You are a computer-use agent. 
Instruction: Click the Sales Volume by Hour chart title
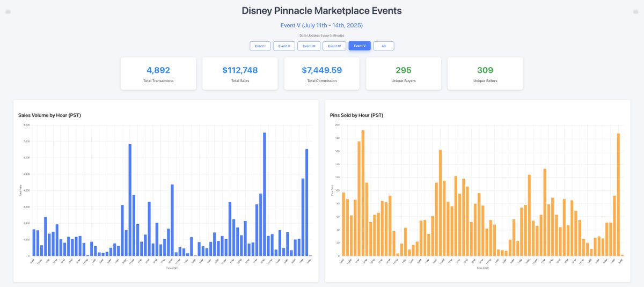pos(49,115)
